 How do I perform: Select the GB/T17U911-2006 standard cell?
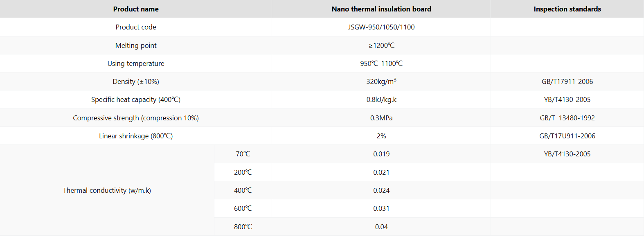click(567, 136)
